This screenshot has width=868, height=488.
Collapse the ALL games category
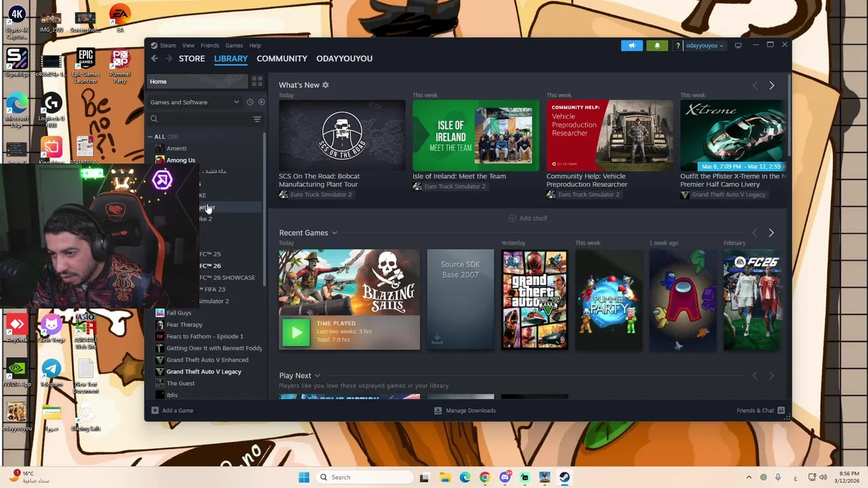tap(151, 137)
